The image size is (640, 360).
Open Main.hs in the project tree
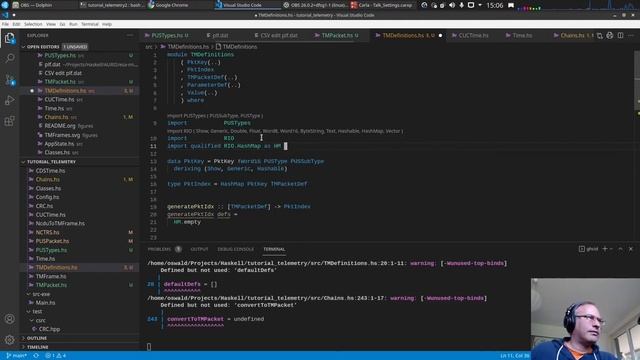pos(45,303)
